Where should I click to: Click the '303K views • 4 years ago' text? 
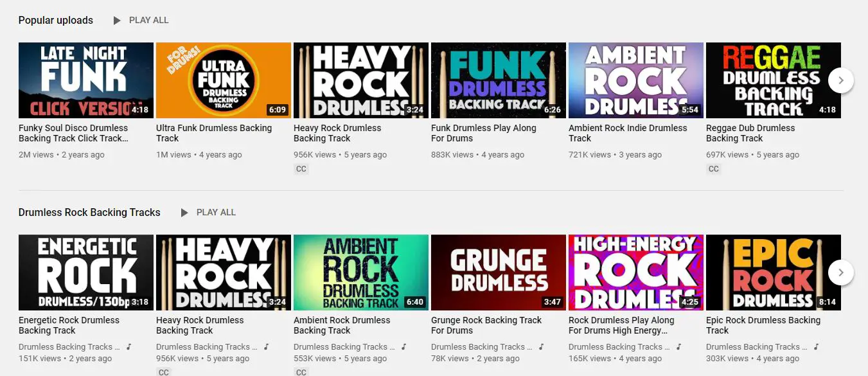tap(752, 359)
